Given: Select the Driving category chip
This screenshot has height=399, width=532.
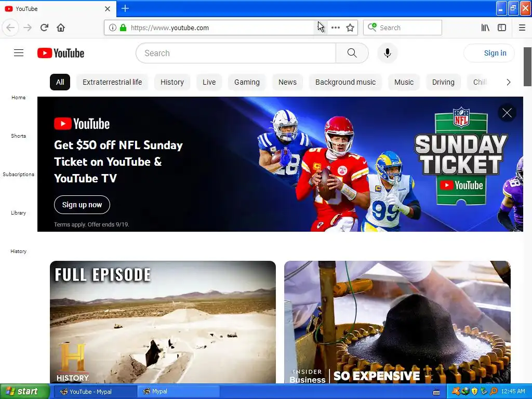Looking at the screenshot, I should pyautogui.click(x=443, y=82).
